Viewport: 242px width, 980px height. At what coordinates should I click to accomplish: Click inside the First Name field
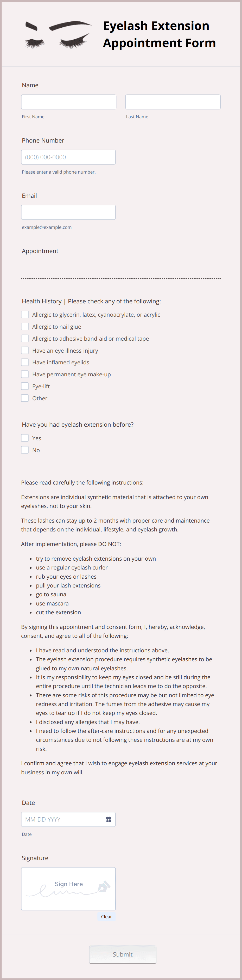68,102
